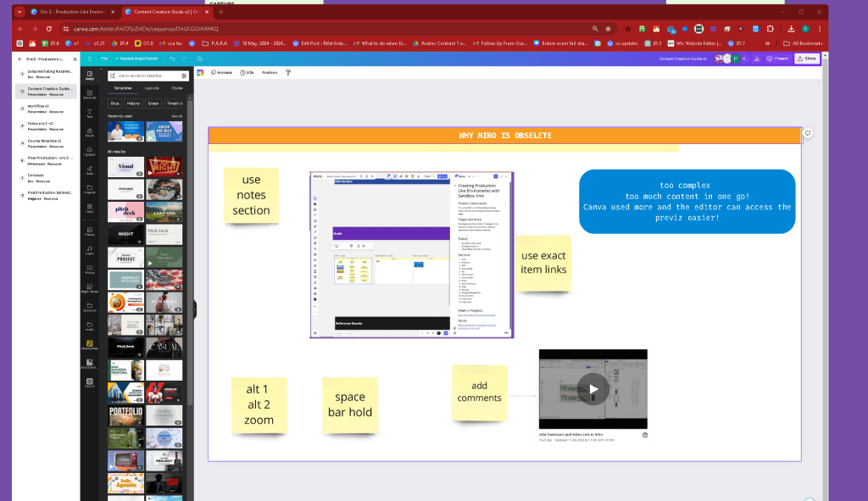The height and width of the screenshot is (501, 868).
Task: Switch to the Styles tab
Action: 177,88
